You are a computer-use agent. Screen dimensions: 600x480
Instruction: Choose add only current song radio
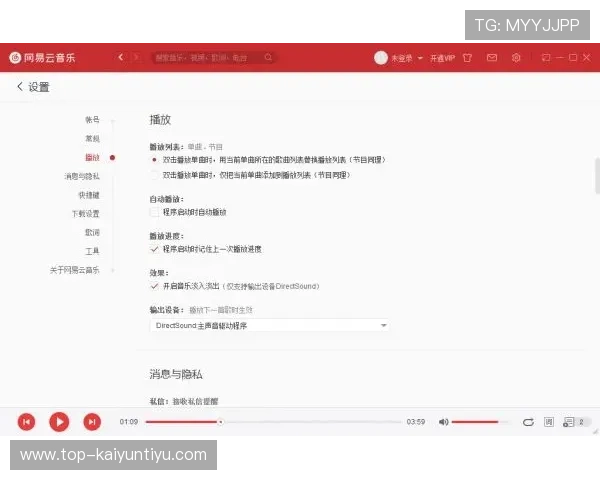pos(154,175)
